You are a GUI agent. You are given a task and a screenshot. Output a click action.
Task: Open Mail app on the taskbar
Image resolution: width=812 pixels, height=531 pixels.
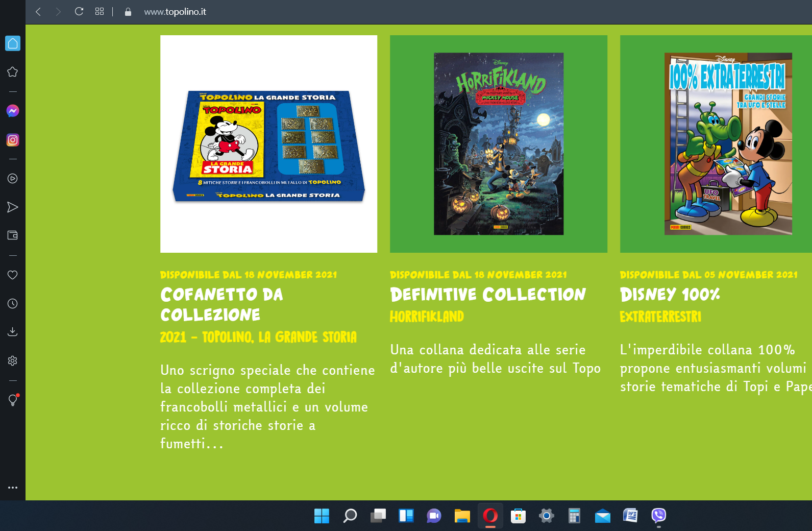[x=603, y=516]
